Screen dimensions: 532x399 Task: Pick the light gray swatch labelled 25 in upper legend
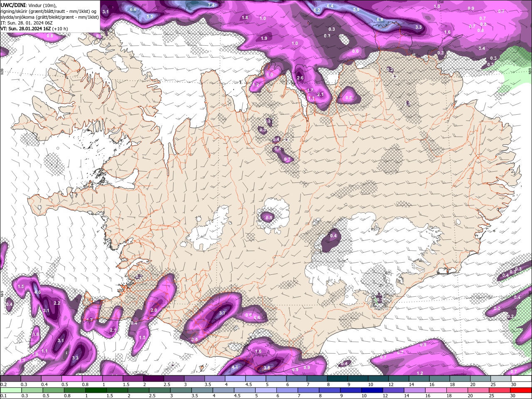501,379
